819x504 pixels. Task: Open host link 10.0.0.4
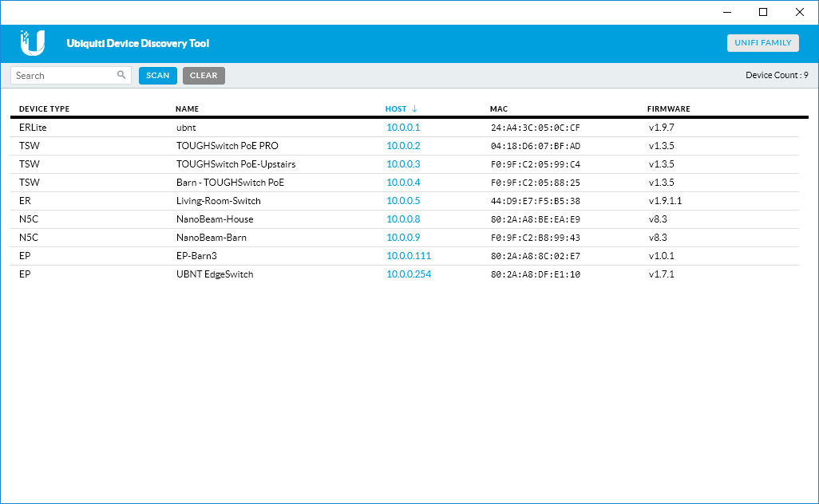(403, 182)
